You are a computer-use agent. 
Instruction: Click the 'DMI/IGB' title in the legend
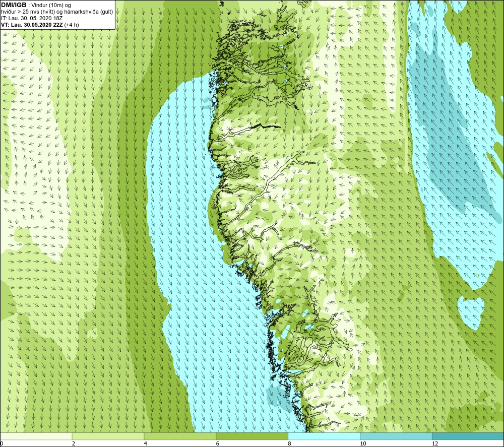tap(14, 5)
